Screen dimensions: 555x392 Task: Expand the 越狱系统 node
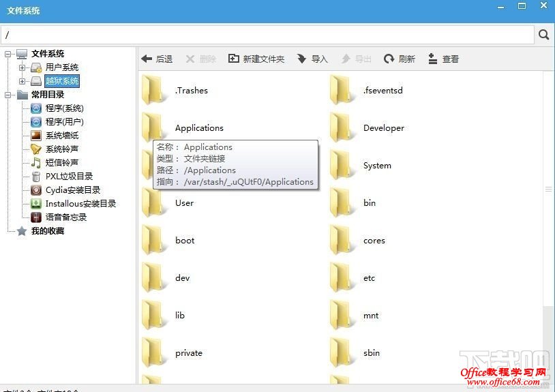[22, 81]
